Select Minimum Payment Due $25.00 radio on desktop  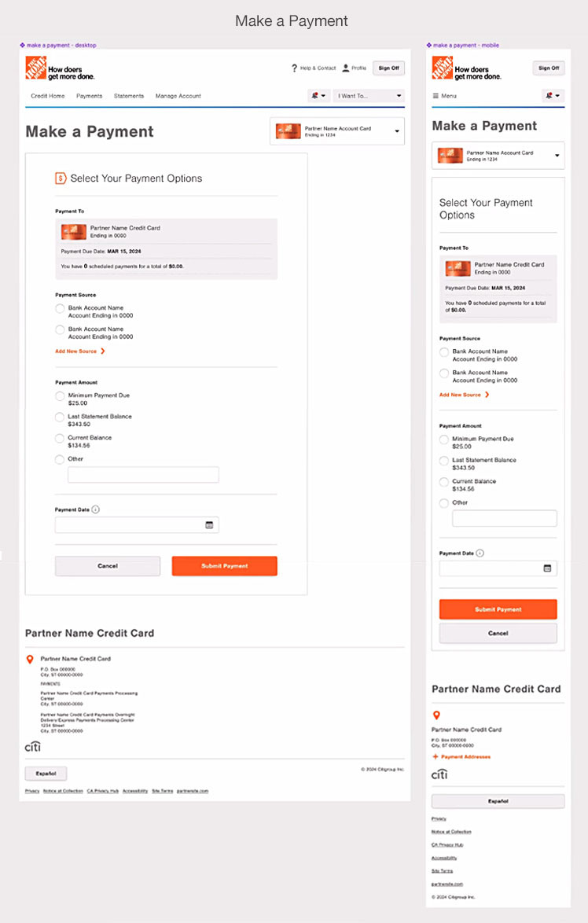60,396
